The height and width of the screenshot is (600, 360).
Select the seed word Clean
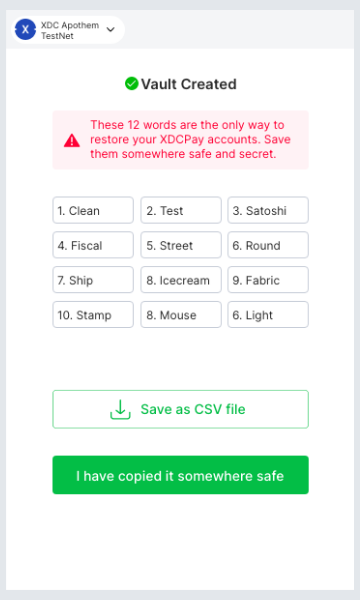(x=93, y=210)
